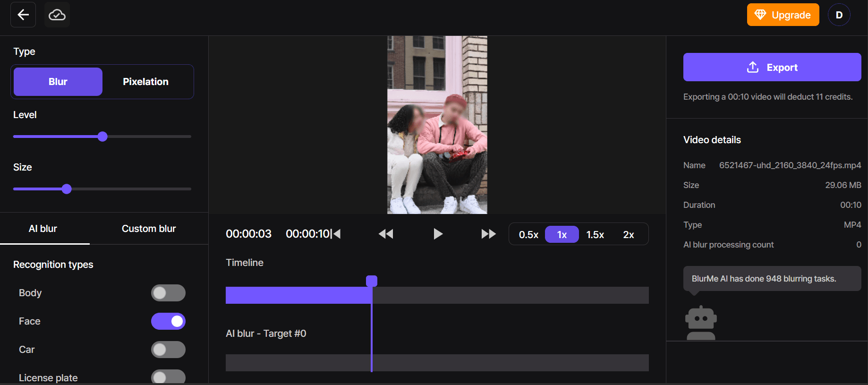Click the Export button

[772, 67]
